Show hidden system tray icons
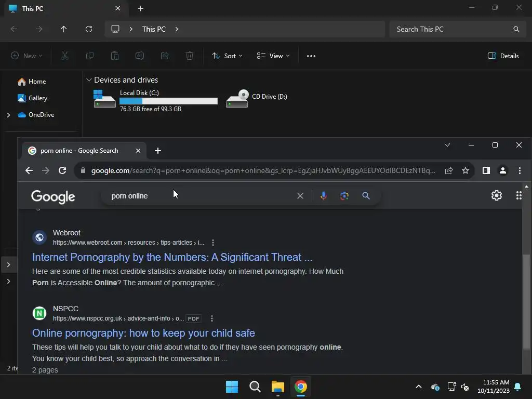532x399 pixels. click(x=419, y=387)
